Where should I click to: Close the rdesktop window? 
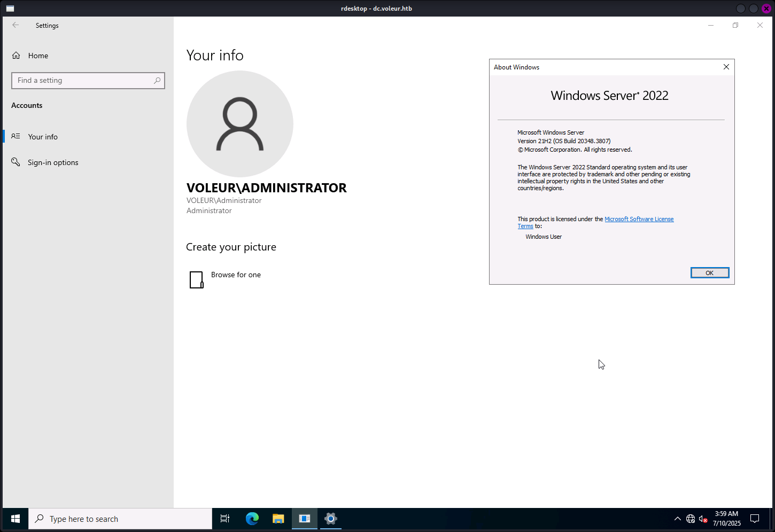tap(766, 9)
